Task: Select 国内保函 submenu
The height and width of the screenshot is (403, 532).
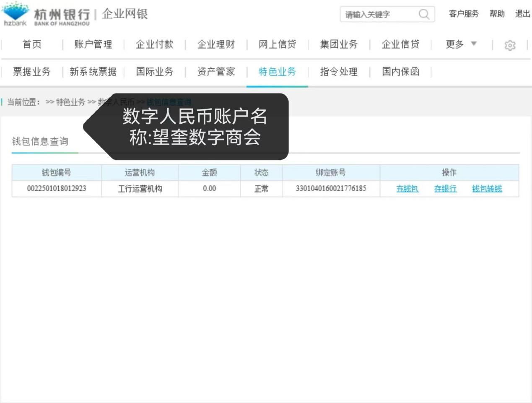Action: click(400, 72)
